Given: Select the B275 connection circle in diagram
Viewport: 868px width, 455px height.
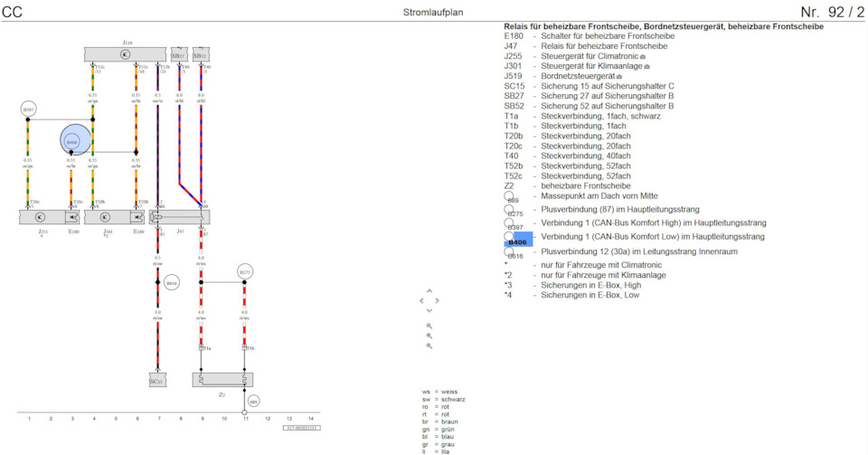Looking at the screenshot, I should 245,271.
